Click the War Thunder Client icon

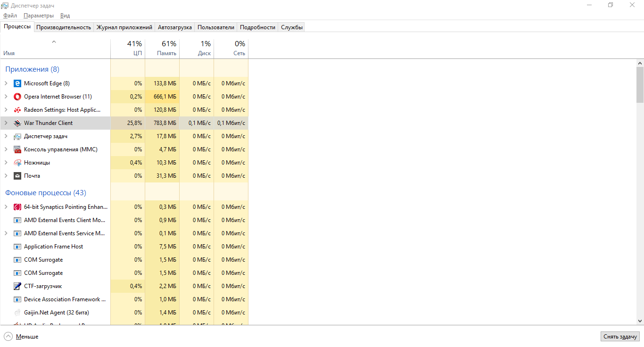[x=17, y=123]
